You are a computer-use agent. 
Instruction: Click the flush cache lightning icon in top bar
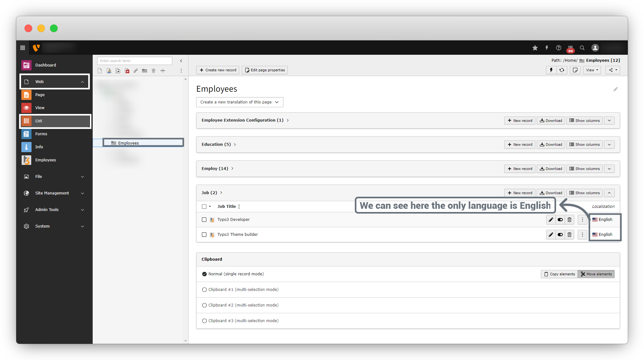pos(547,48)
